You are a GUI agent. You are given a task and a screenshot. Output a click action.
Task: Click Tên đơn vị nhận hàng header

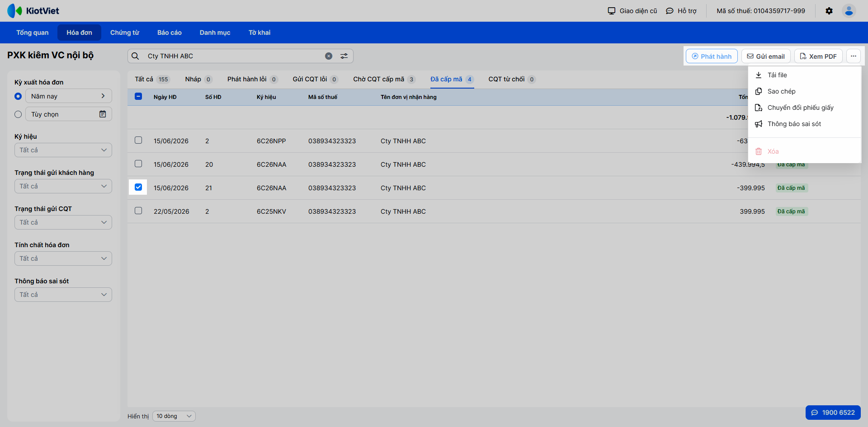pyautogui.click(x=409, y=97)
